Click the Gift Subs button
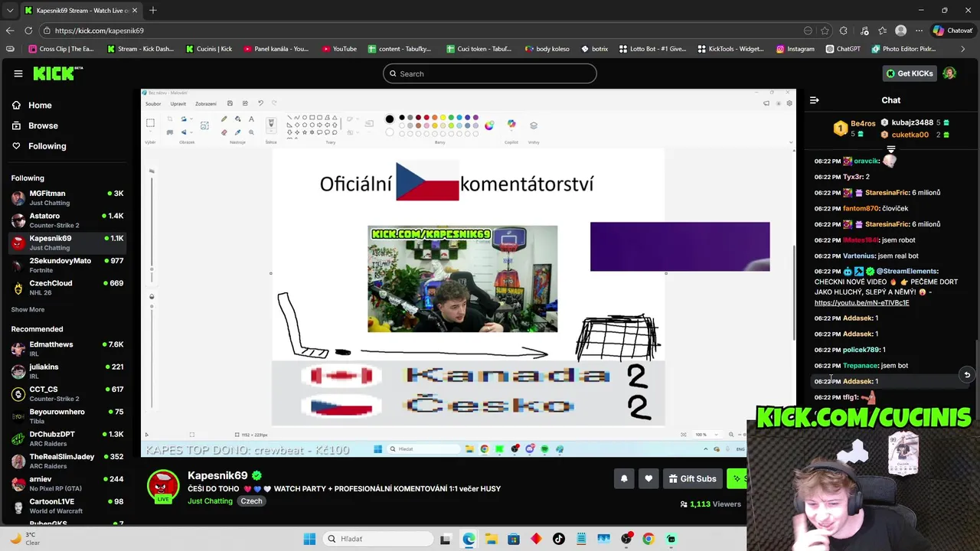 (x=692, y=479)
